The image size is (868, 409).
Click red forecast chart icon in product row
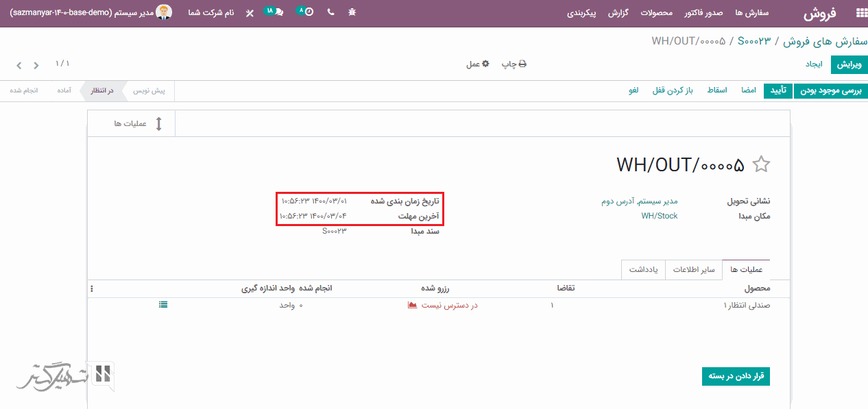pyautogui.click(x=412, y=305)
